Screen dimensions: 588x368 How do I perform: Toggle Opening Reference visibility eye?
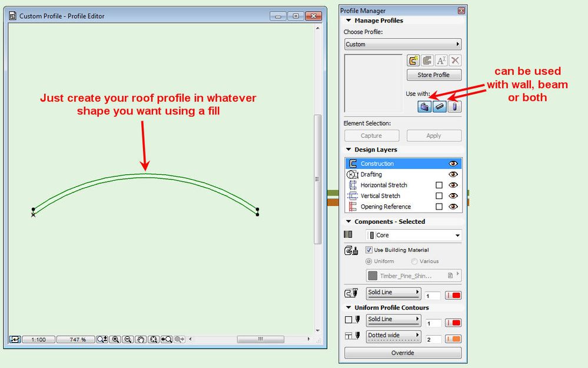(453, 206)
